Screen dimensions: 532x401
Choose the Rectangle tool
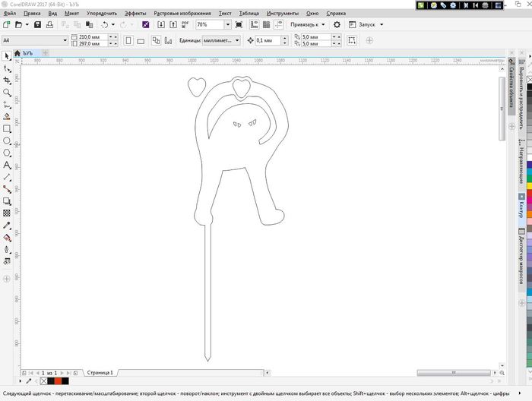click(x=7, y=129)
